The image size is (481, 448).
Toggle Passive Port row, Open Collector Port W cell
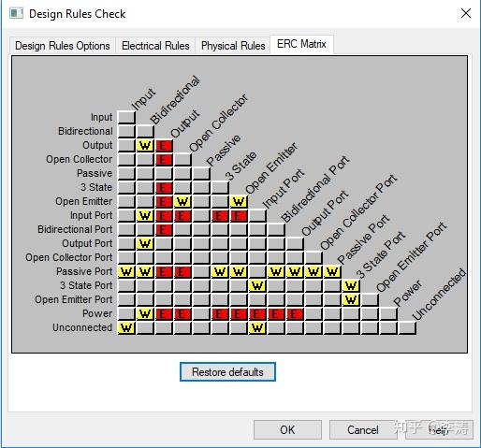pyautogui.click(x=313, y=272)
